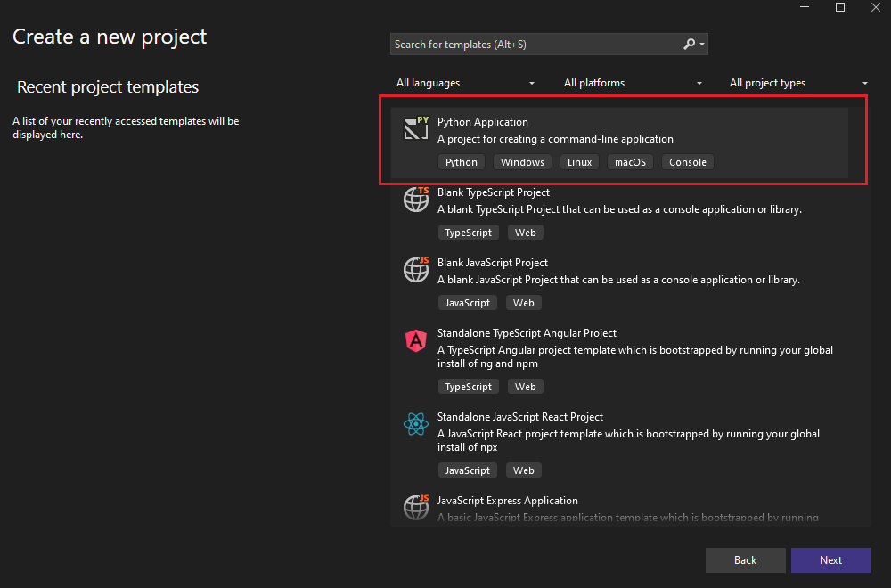891x588 pixels.
Task: Click TypeScript tag under Angular Project
Action: 469,387
